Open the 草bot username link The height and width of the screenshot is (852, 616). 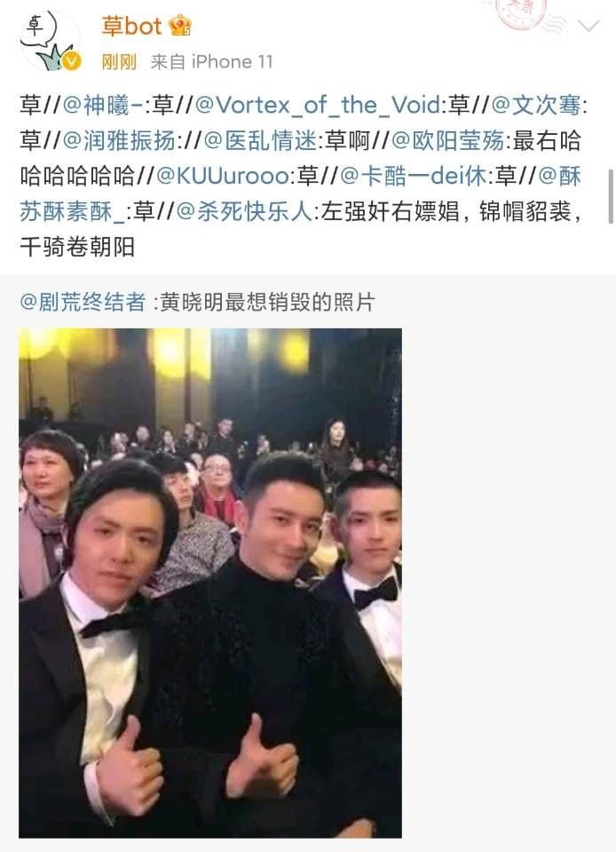(x=131, y=26)
